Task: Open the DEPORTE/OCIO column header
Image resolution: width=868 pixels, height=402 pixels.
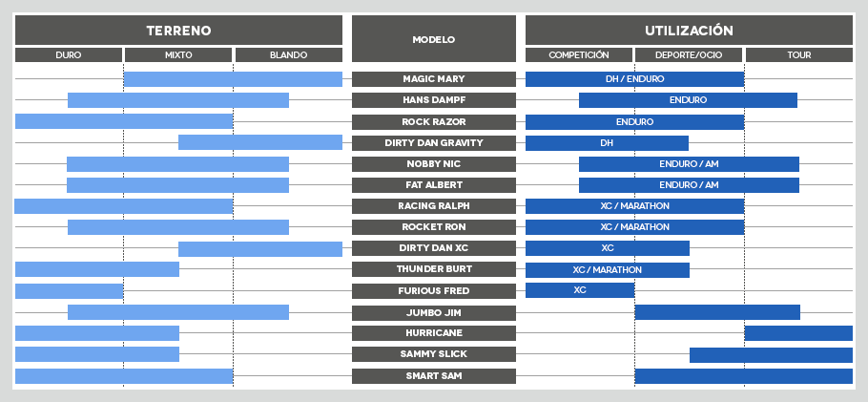Action: (689, 55)
